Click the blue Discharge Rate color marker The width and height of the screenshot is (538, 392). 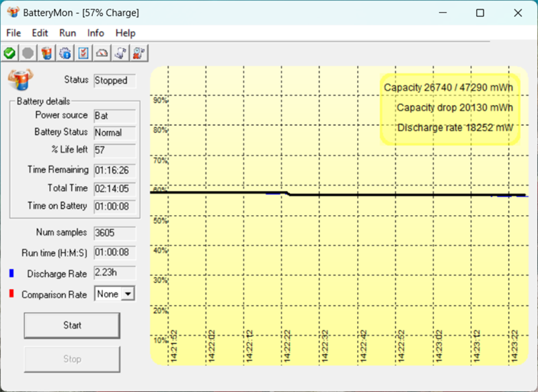click(x=11, y=274)
